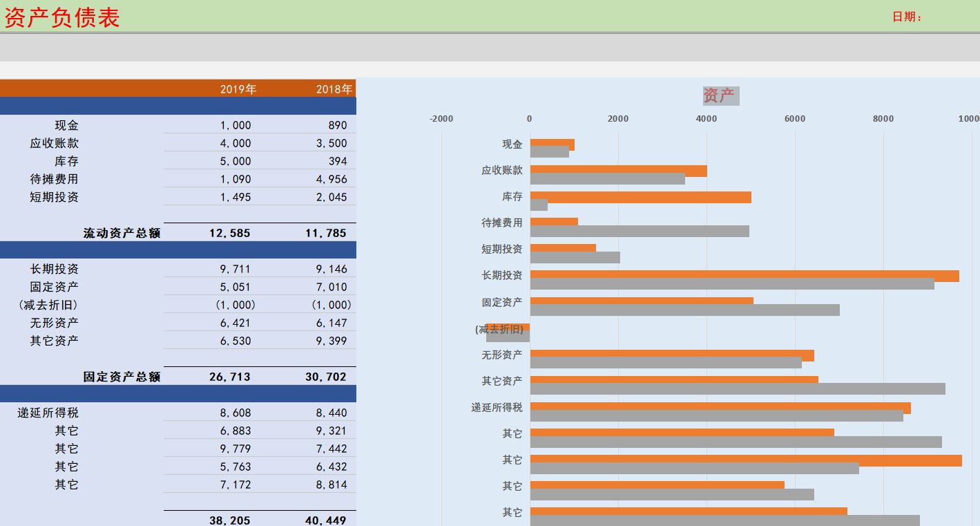Screen dimensions: 980x526
Task: Select the cell containing 9,399
Action: click(332, 341)
